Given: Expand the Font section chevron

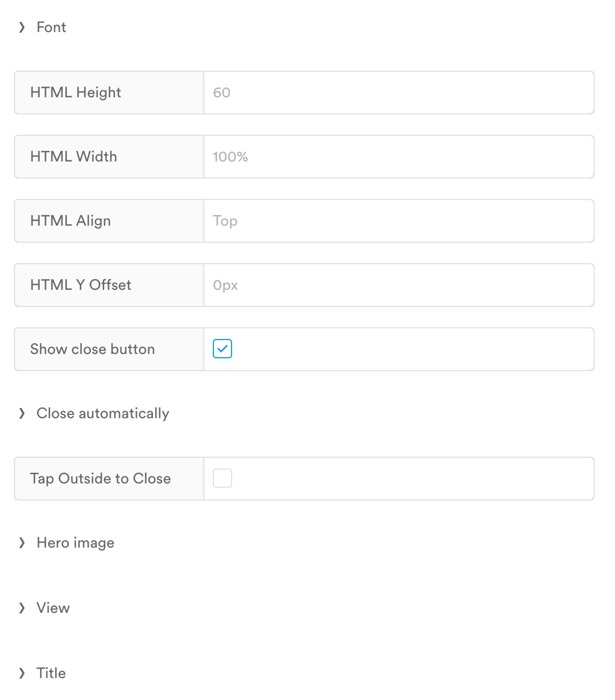Looking at the screenshot, I should point(22,27).
